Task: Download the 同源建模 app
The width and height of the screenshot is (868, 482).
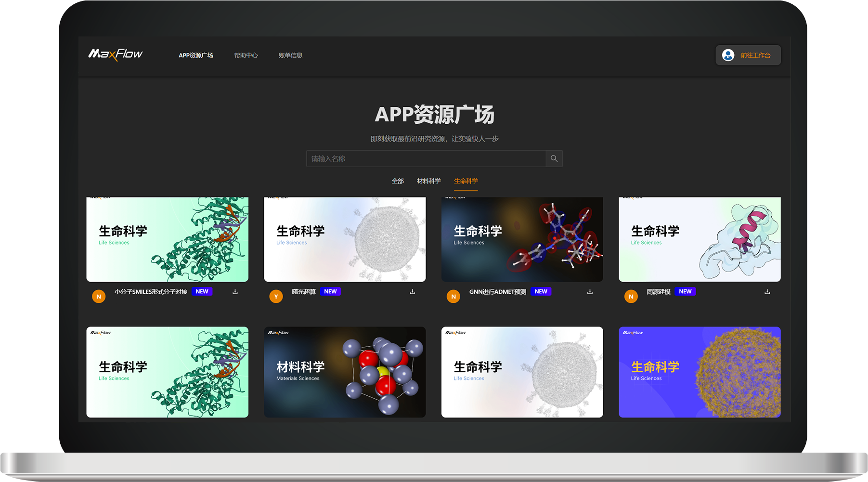Action: pyautogui.click(x=767, y=291)
